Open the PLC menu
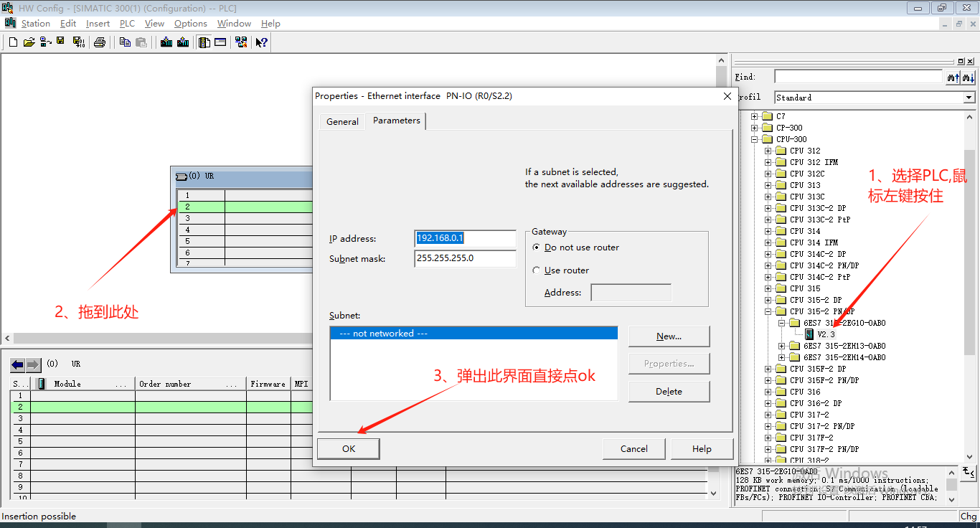 click(127, 24)
